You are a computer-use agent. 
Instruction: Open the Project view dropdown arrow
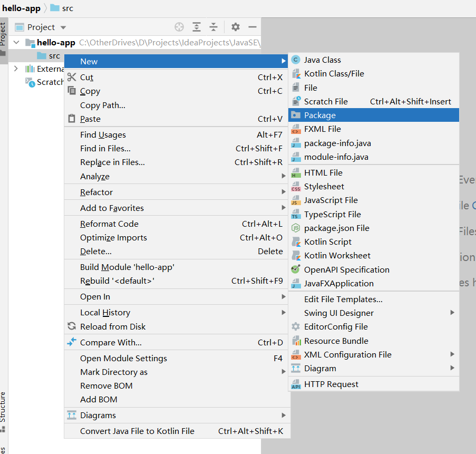point(63,27)
